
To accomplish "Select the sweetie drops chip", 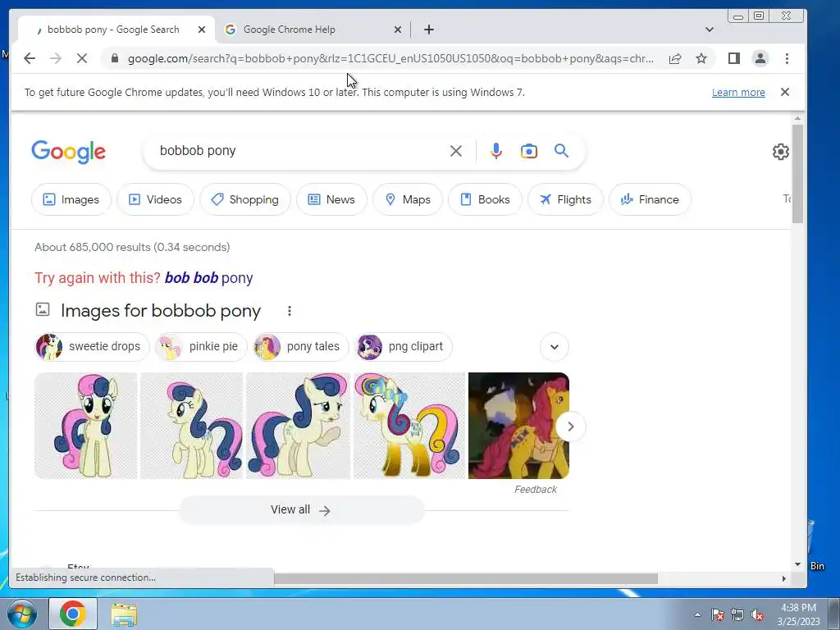I will pyautogui.click(x=92, y=347).
